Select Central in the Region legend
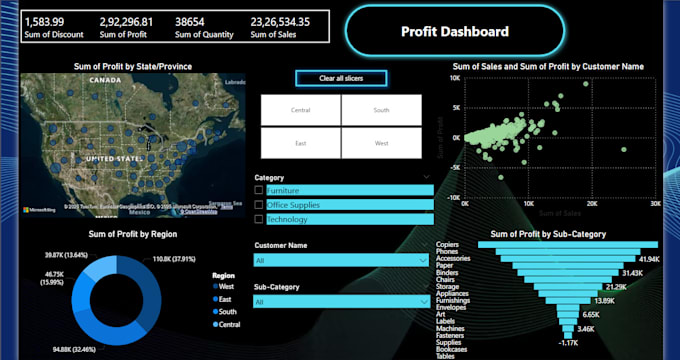The image size is (680, 360). pos(226,324)
